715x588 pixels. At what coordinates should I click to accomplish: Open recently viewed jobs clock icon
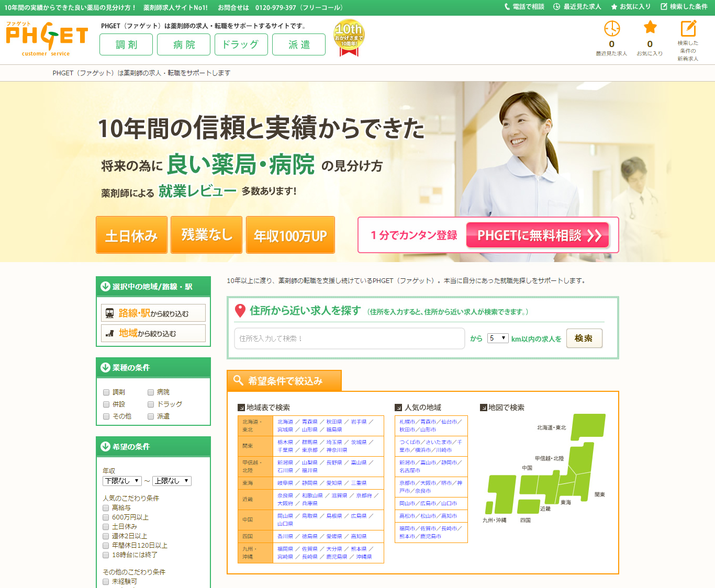coord(612,28)
